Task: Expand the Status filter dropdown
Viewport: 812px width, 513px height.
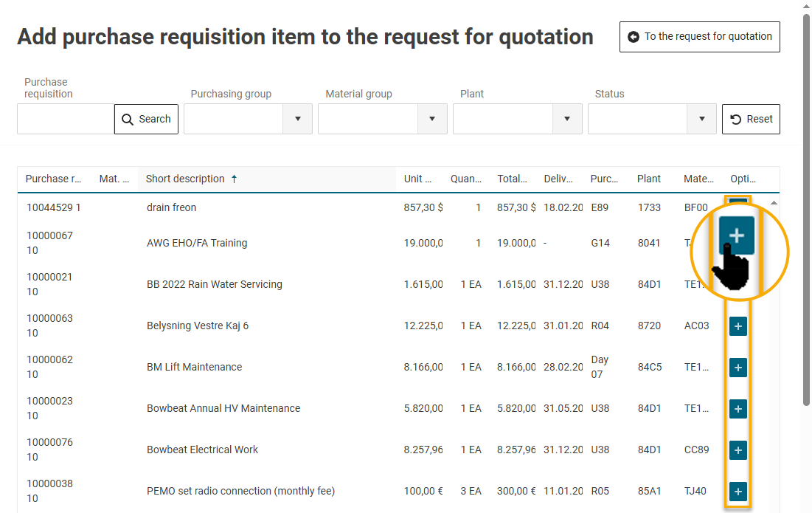Action: pyautogui.click(x=701, y=119)
